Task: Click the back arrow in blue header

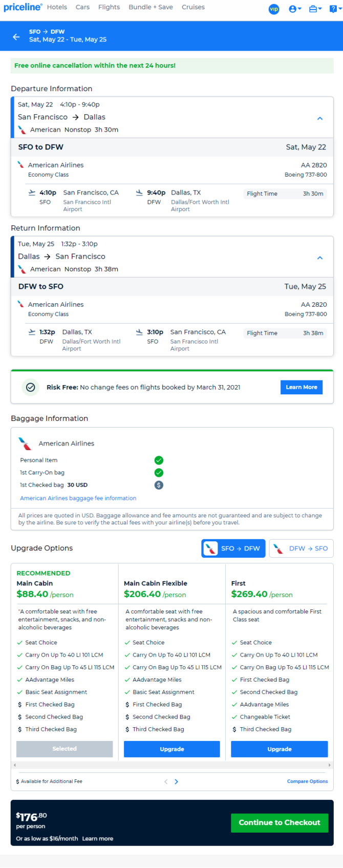Action: click(x=16, y=37)
